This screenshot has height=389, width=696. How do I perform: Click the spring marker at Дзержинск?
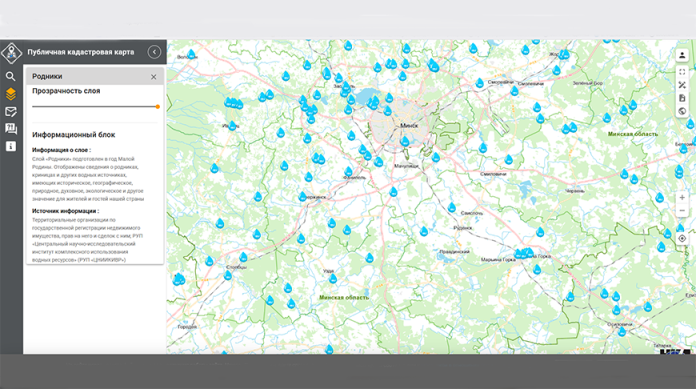303,196
